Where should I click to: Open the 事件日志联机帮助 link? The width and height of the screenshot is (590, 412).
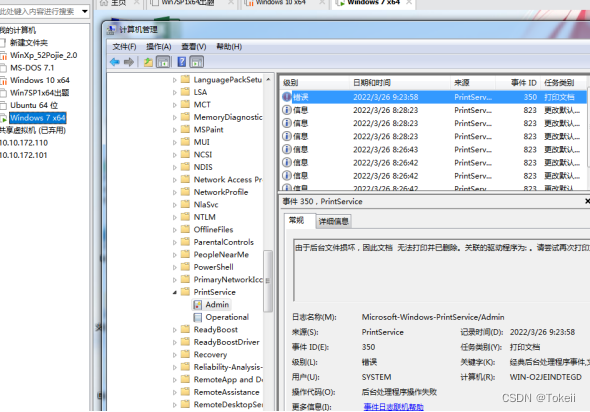(x=394, y=407)
